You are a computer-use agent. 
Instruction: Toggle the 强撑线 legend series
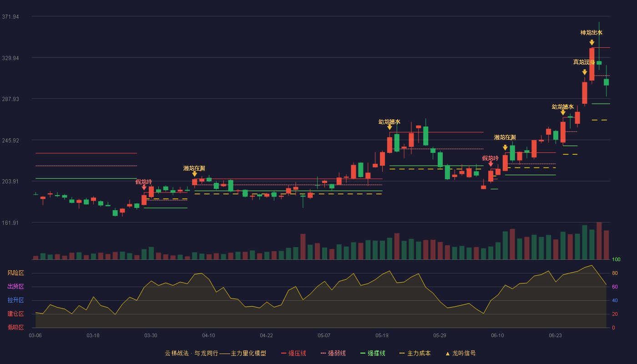[373, 353]
